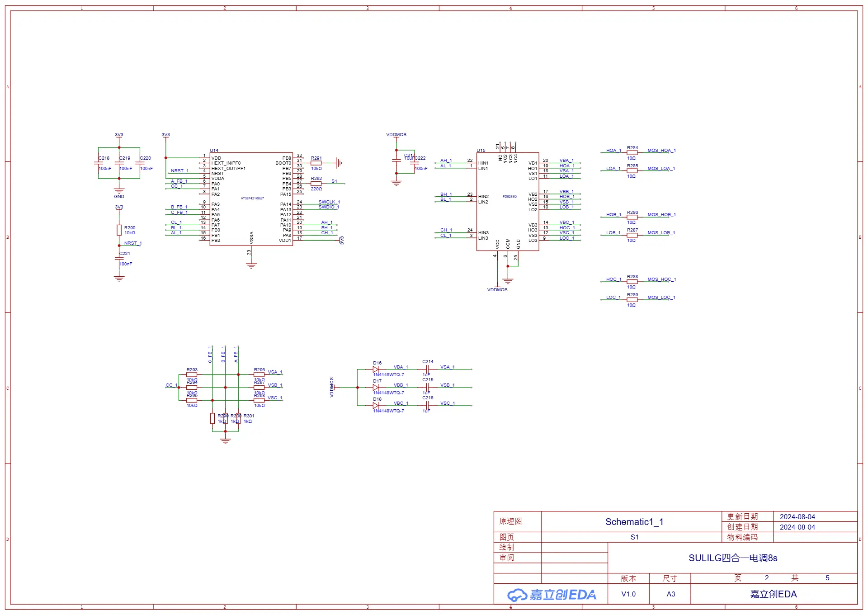This screenshot has width=868, height=615.
Task: Click A3 size cell in title block
Action: click(x=671, y=594)
